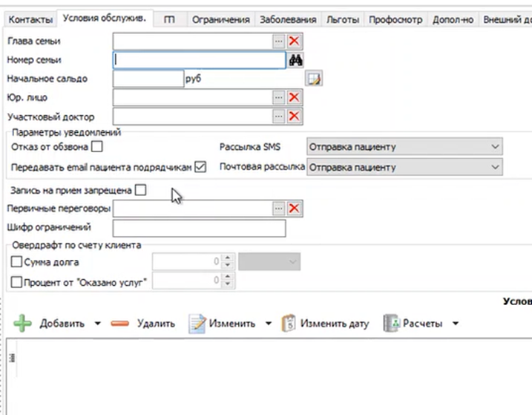532x415 pixels.
Task: Click the Изменить дату button
Action: click(326, 324)
